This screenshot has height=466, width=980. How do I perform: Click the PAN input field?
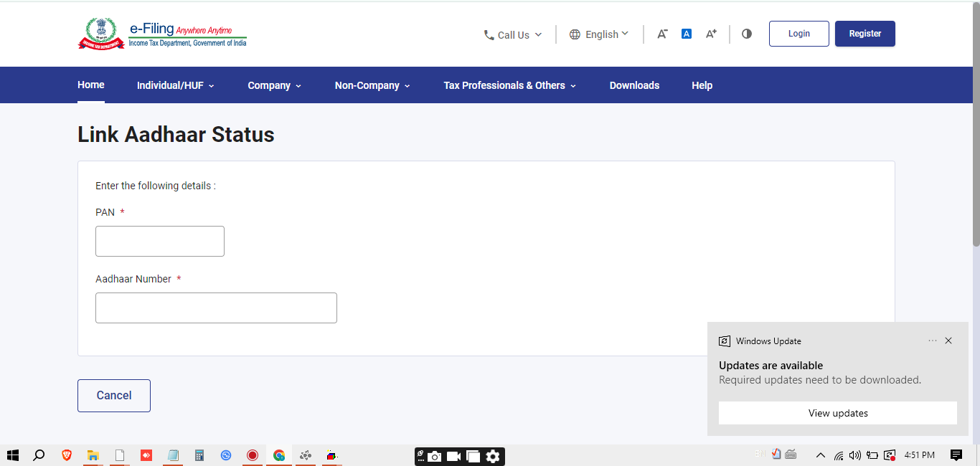click(x=160, y=242)
